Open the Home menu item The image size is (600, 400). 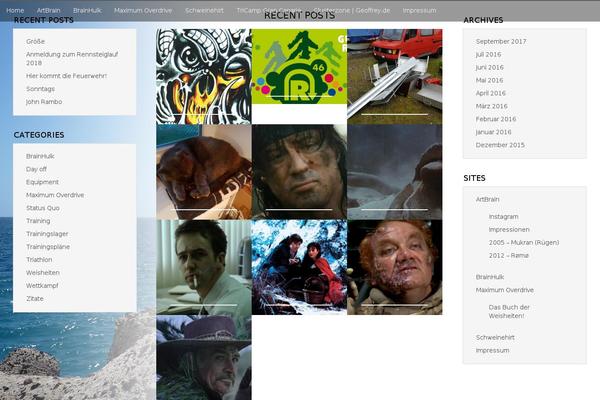pyautogui.click(x=15, y=10)
